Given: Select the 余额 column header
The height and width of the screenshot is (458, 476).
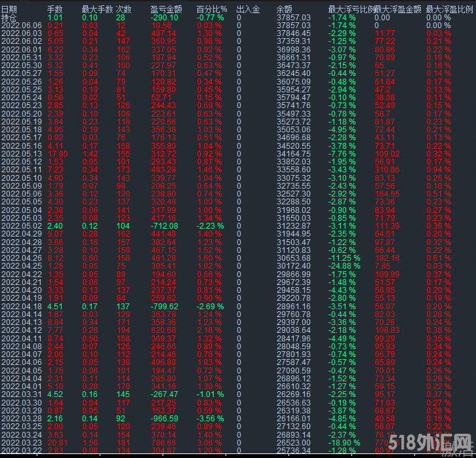Looking at the screenshot, I should pyautogui.click(x=284, y=9).
